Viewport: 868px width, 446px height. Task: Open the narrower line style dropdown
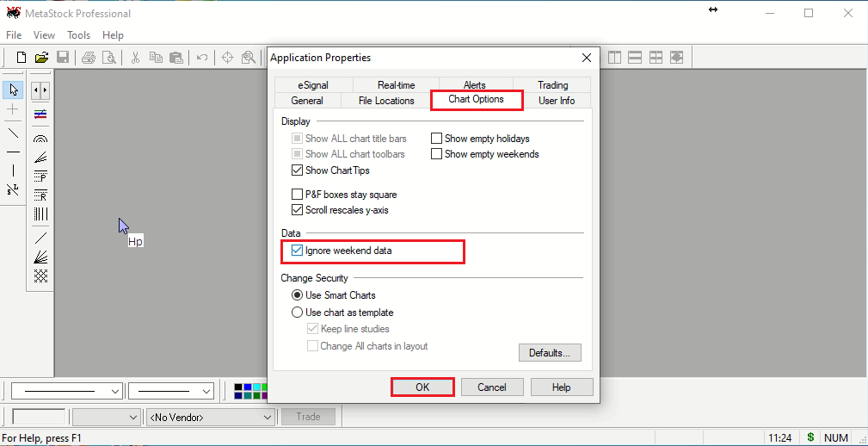[x=170, y=391]
